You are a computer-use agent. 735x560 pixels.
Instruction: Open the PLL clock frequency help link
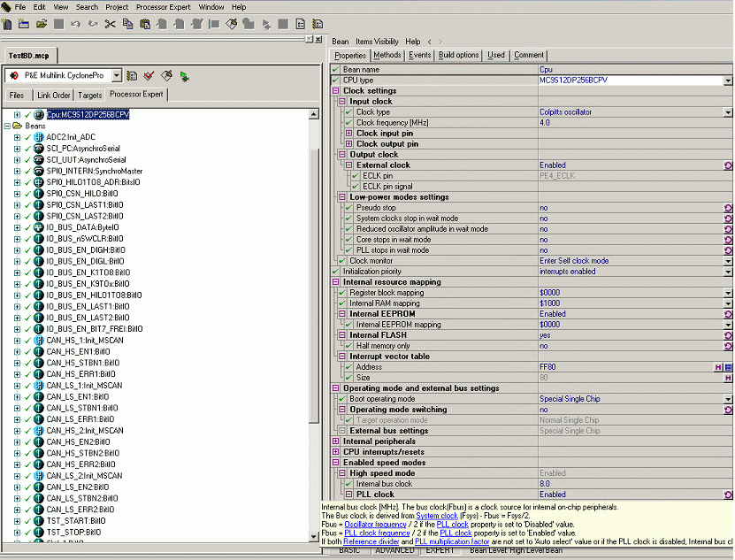pyautogui.click(x=377, y=533)
